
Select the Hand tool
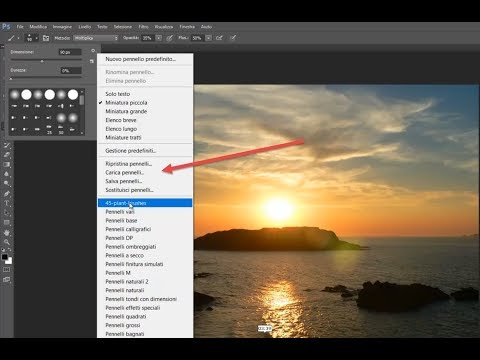pyautogui.click(x=7, y=233)
